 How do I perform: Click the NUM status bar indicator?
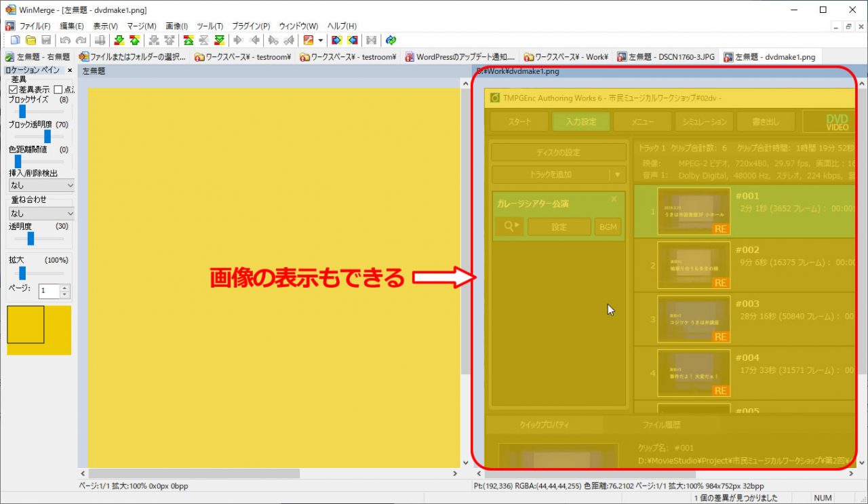(x=823, y=498)
